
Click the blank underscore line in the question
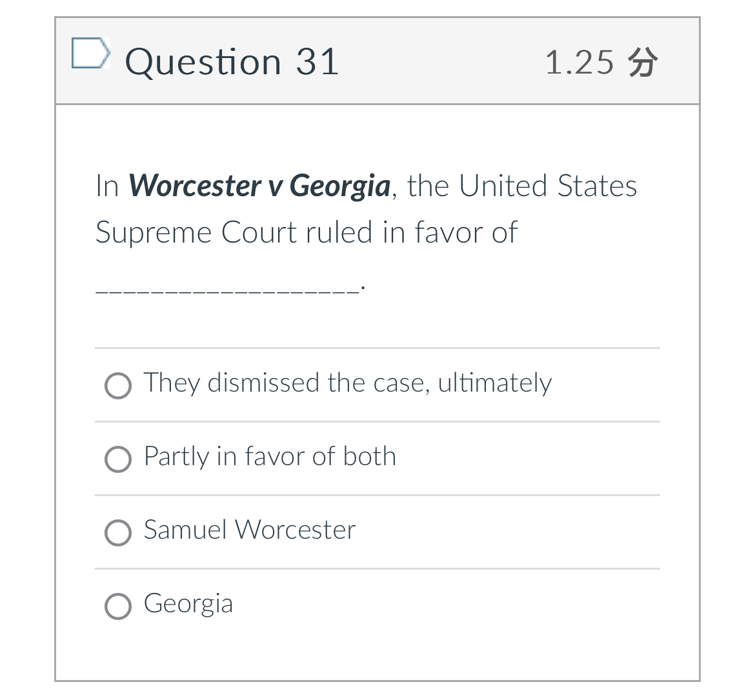pos(226,287)
